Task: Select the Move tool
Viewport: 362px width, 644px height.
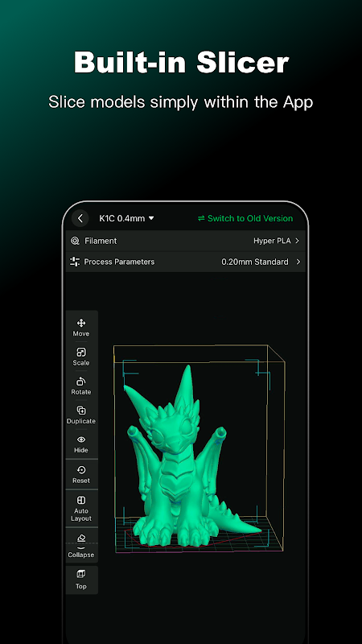Action: pyautogui.click(x=81, y=328)
